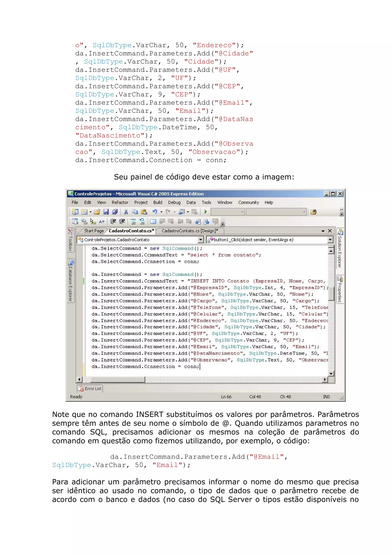Open the button1_Click member dropdown
Viewport: 392px width, 555px height.
(270, 240)
